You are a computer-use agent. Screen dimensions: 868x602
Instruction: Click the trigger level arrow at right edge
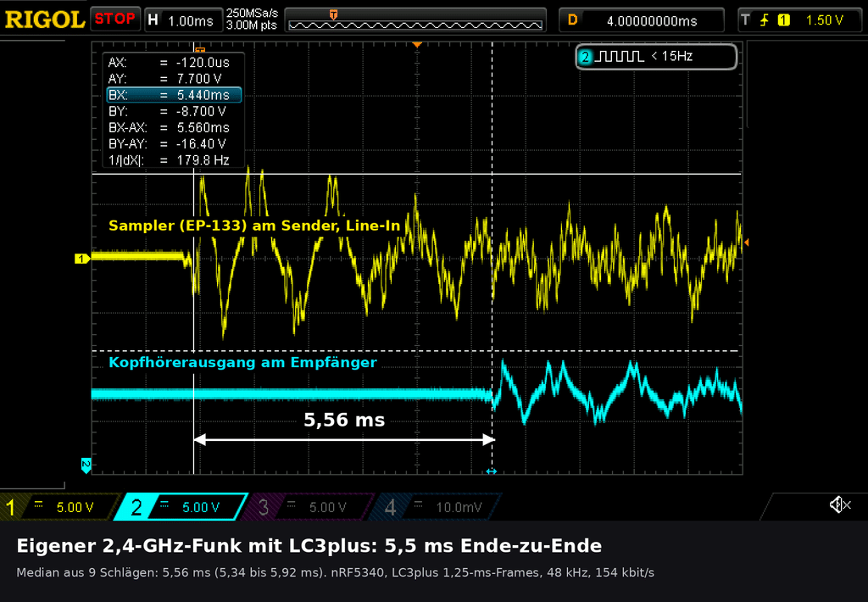pyautogui.click(x=747, y=242)
